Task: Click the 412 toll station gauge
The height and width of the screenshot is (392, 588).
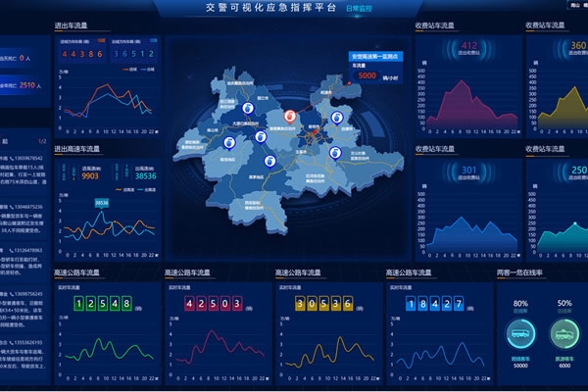Action: pos(468,49)
